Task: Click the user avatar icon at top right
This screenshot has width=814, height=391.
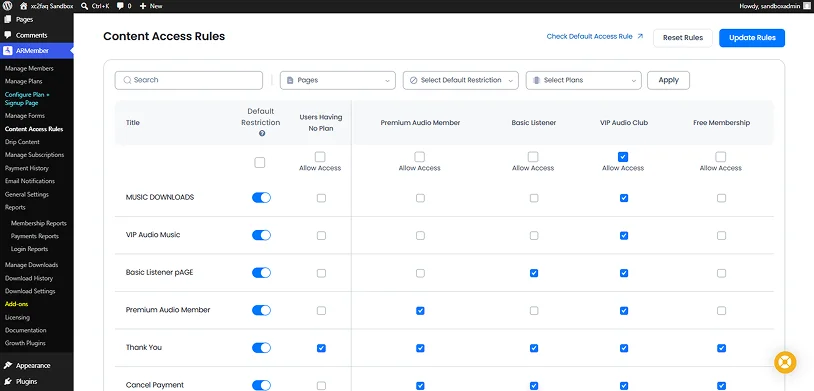Action: (805, 6)
